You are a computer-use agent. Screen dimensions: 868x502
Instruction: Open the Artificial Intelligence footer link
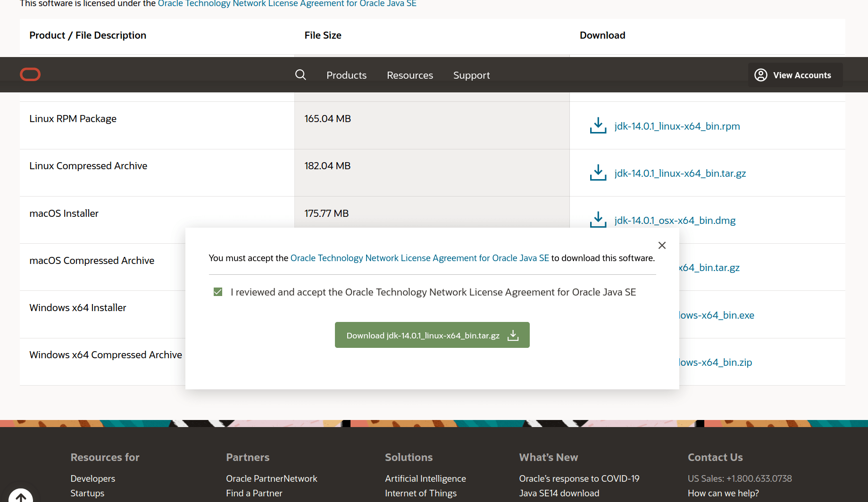(426, 478)
